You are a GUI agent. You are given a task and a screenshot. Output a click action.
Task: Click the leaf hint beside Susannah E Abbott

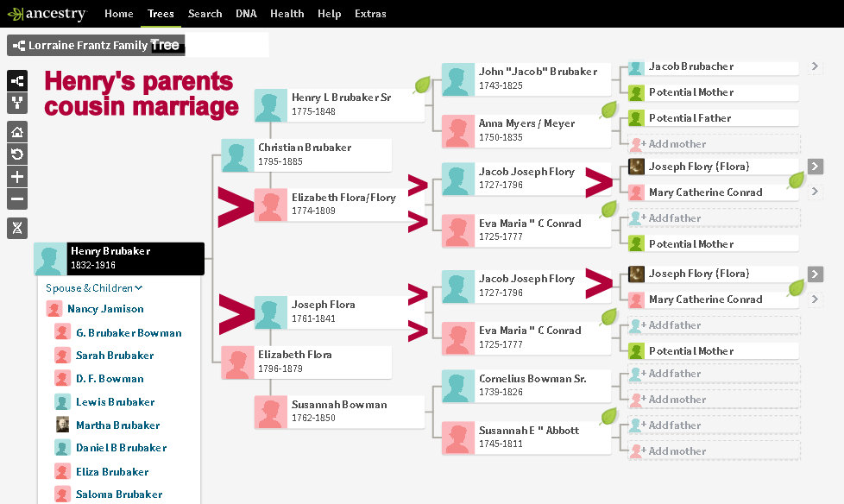coord(608,417)
